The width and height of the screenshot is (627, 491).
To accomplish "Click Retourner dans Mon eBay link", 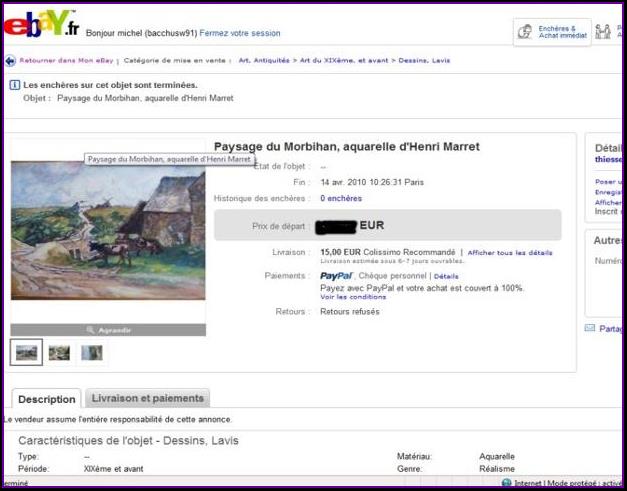I will point(66,61).
